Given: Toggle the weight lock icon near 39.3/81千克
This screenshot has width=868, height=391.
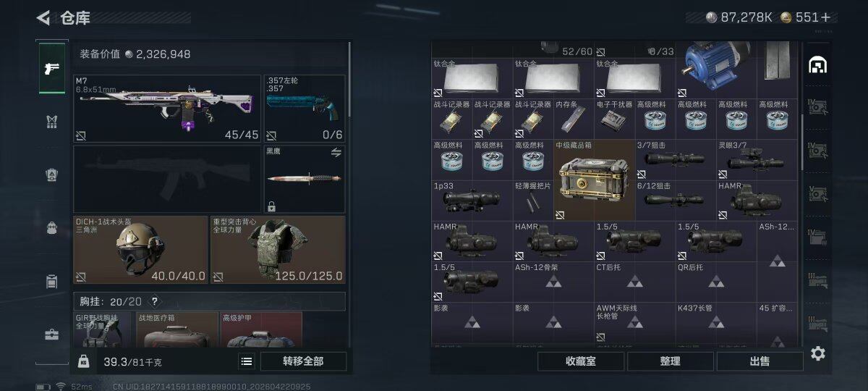Looking at the screenshot, I should [84, 361].
